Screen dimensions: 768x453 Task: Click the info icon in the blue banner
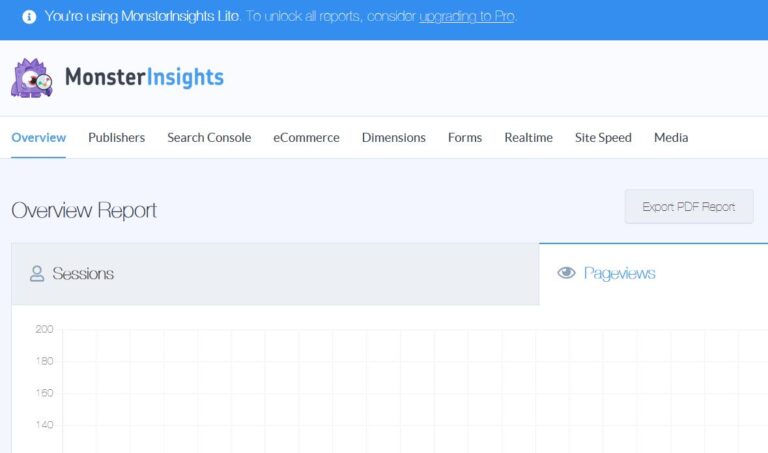[x=29, y=17]
